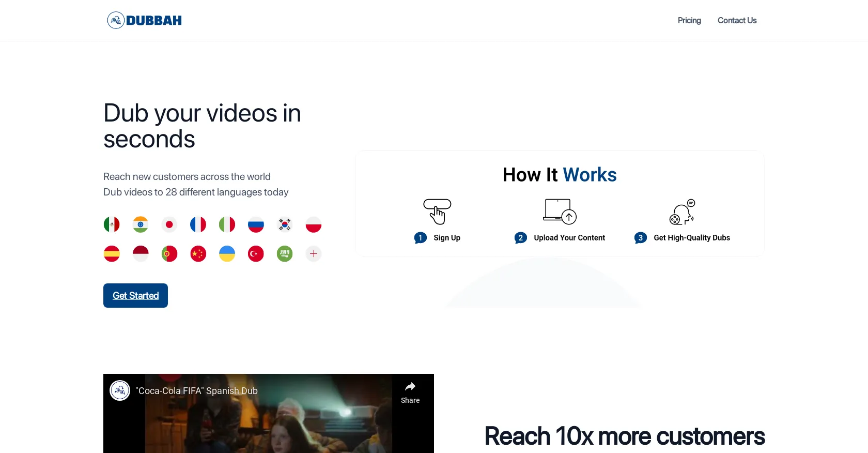Click the Upload Your Content laptop icon
The height and width of the screenshot is (453, 868).
coord(560,212)
